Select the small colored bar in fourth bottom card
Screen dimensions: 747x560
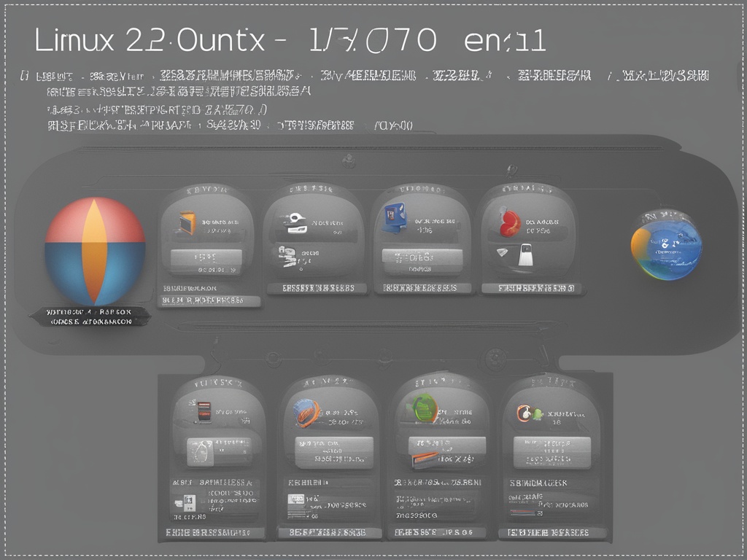(523, 513)
